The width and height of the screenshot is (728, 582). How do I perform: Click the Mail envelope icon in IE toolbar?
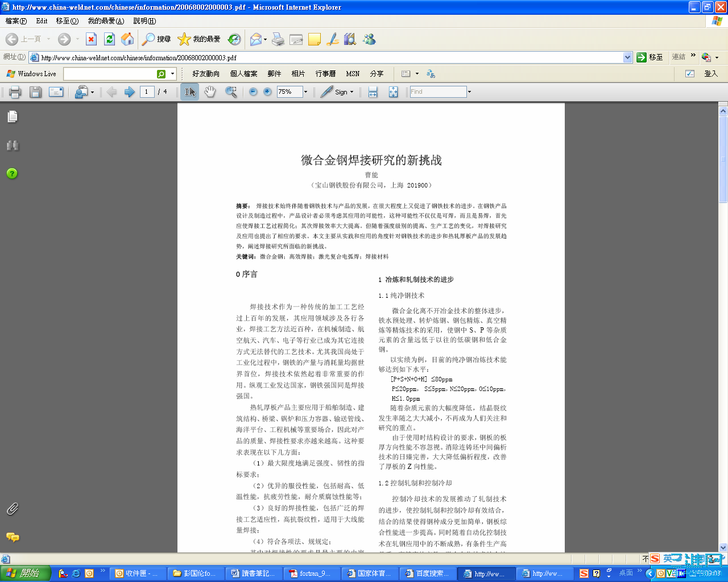[x=256, y=39]
